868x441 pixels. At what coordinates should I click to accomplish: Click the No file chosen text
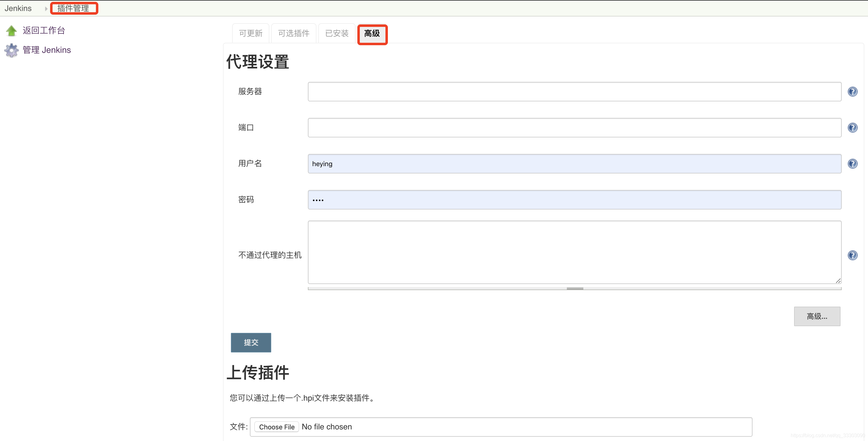(327, 427)
